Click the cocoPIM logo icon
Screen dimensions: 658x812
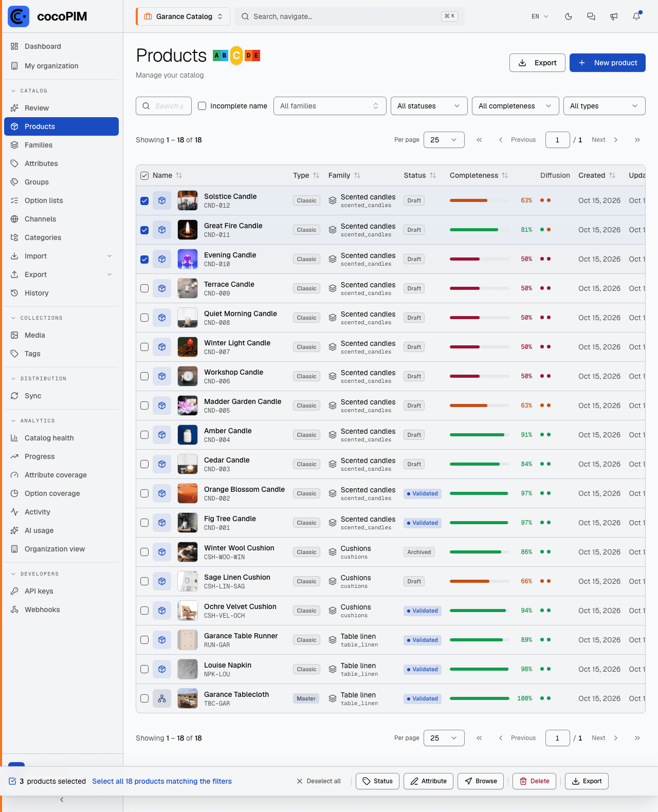19,16
